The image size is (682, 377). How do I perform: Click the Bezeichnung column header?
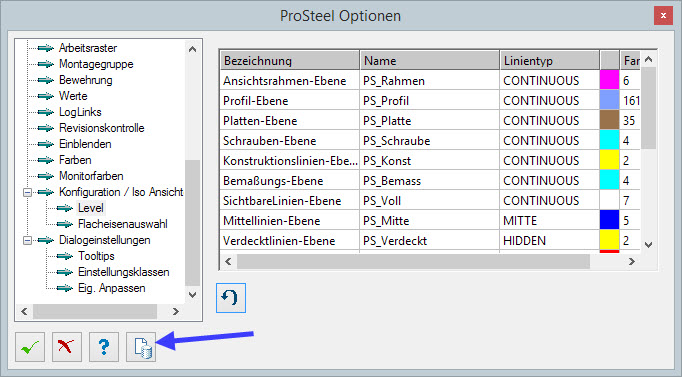point(290,60)
